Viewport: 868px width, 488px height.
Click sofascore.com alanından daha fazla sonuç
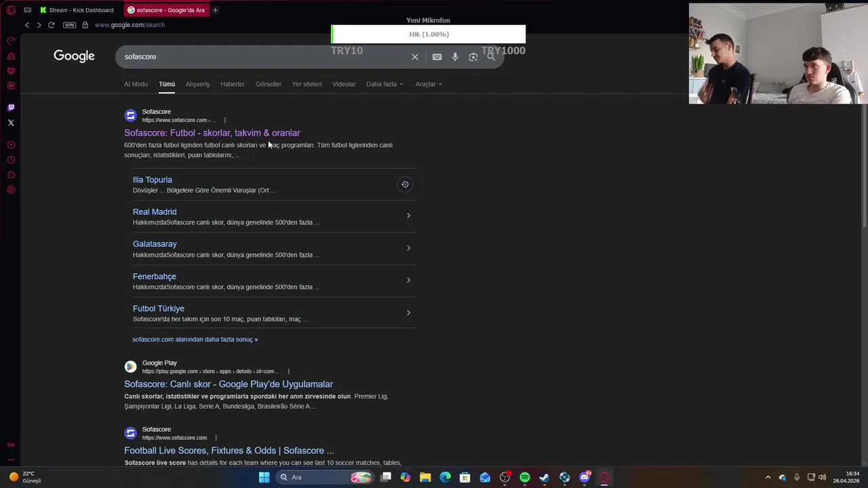coord(195,340)
